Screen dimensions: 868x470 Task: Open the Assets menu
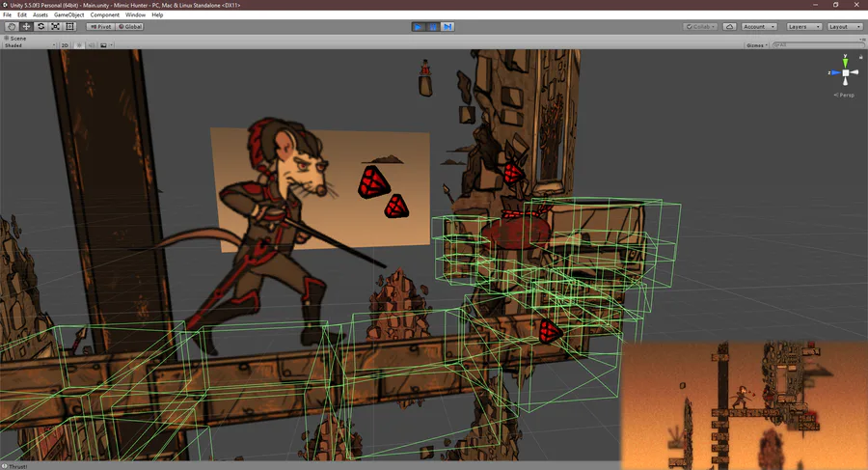pyautogui.click(x=41, y=15)
